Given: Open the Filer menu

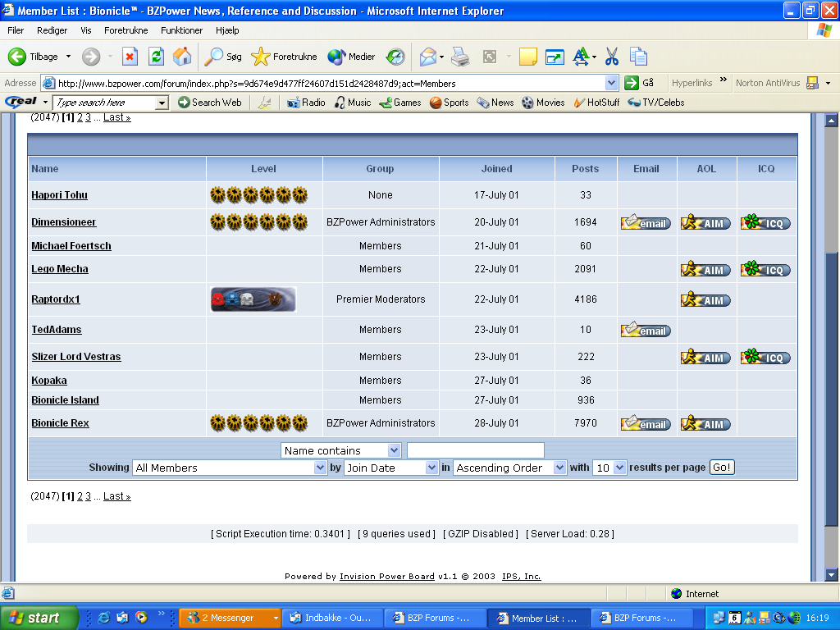Looking at the screenshot, I should tap(16, 30).
